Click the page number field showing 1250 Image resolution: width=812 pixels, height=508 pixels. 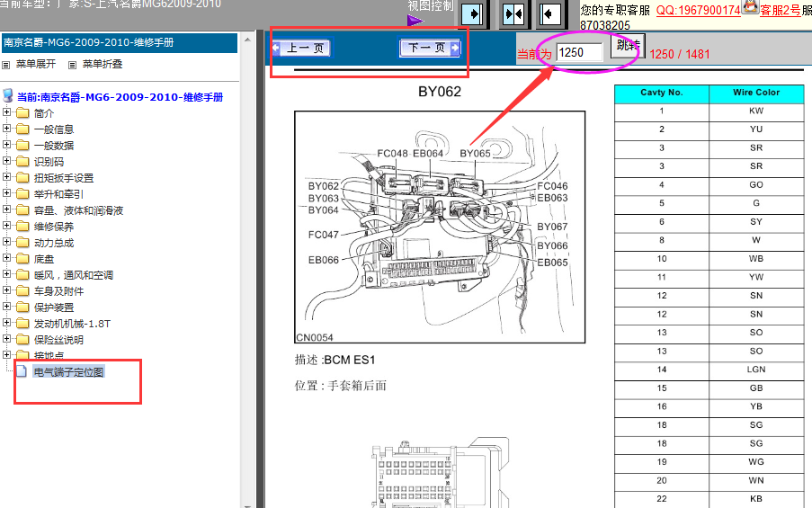(x=579, y=52)
